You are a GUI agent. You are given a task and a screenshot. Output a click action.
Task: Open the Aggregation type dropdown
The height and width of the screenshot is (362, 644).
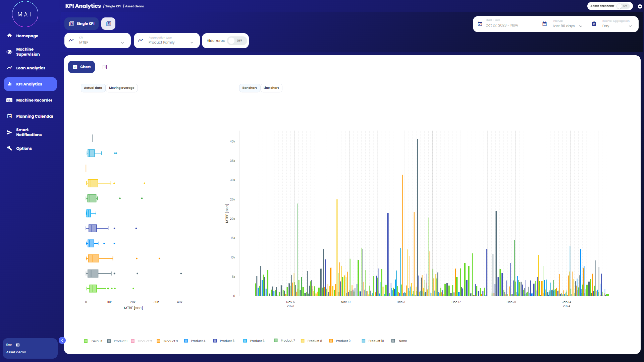(167, 41)
